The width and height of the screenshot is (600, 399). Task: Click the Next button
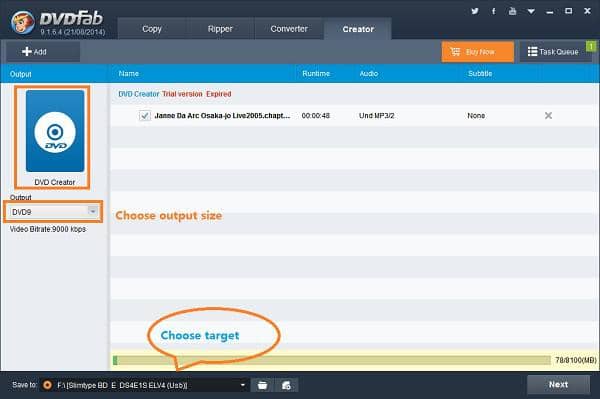tap(558, 384)
